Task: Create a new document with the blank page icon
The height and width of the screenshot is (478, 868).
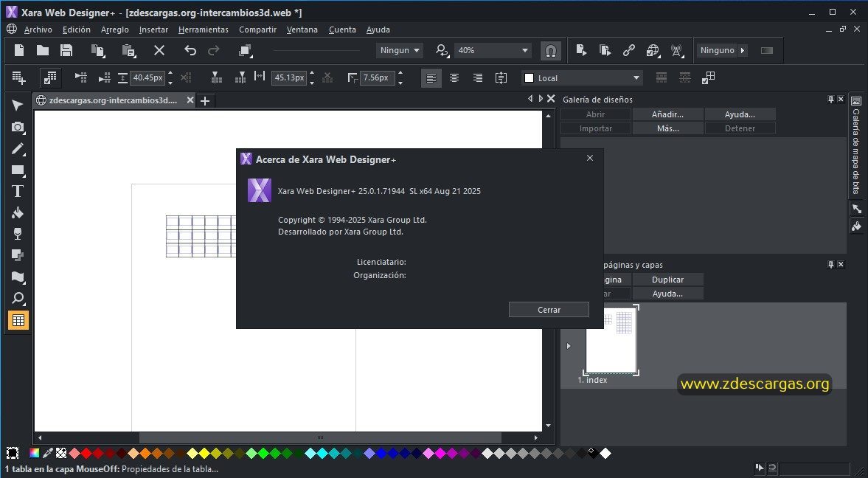Action: click(x=19, y=50)
